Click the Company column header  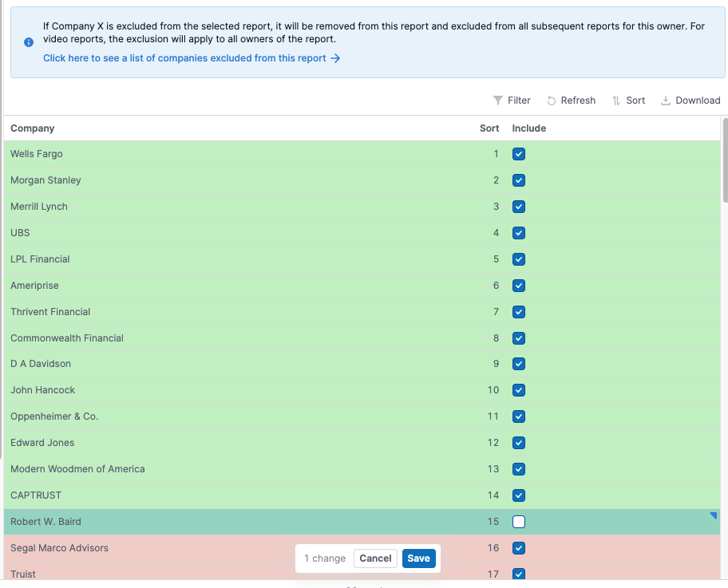point(33,128)
